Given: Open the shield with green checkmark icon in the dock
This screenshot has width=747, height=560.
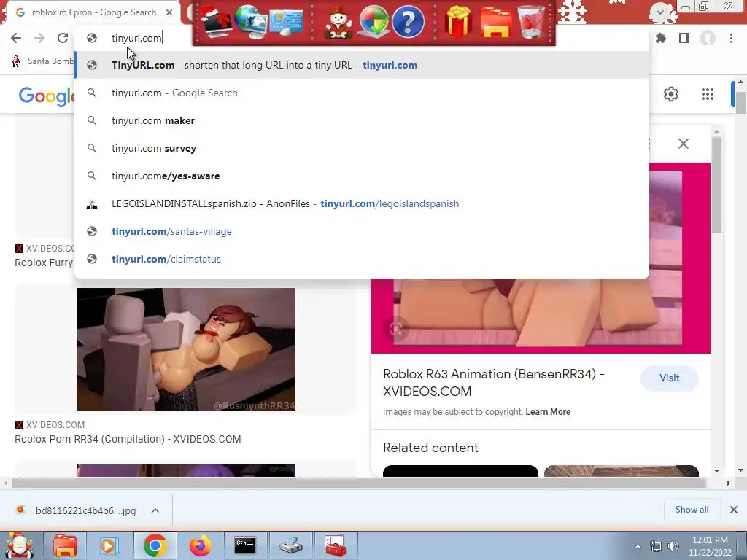Looking at the screenshot, I should click(x=374, y=22).
